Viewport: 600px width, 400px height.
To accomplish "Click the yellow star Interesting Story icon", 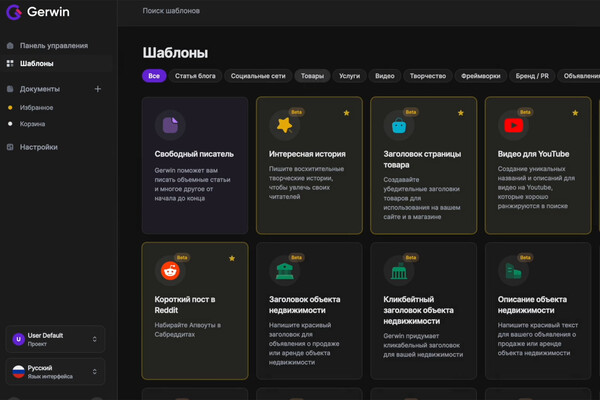I will tap(284, 125).
